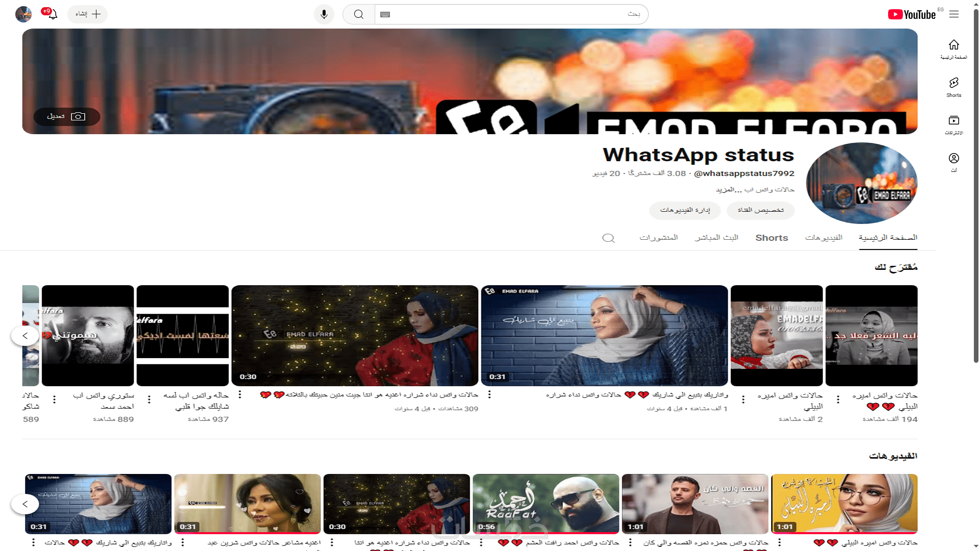
Task: Open the on-screen keyboard icon in search bar
Action: click(x=385, y=14)
